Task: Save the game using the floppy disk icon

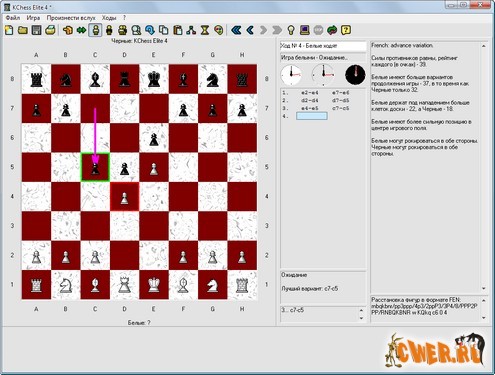Action: [36, 30]
